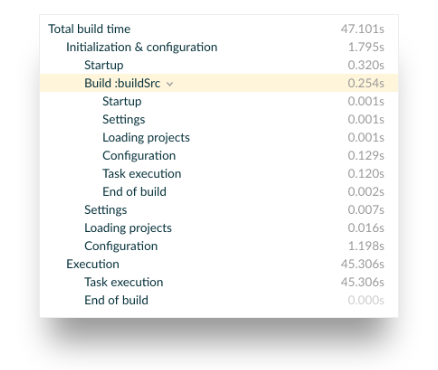Select End of build row with 0.002s
The image size is (438, 370).
pos(219,191)
